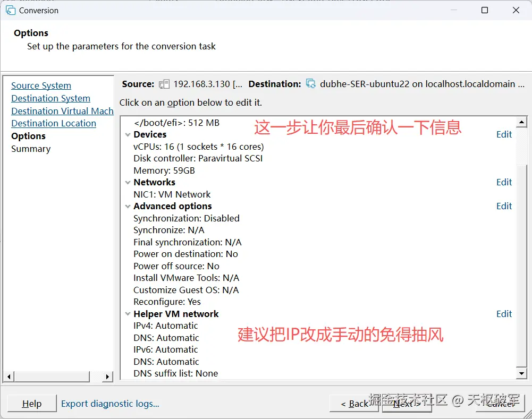
Task: Click the Help button
Action: (32, 404)
